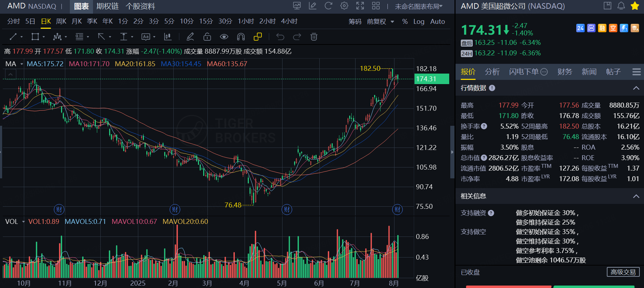Click the 财 earnings marker near 8月
The image size is (644, 288).
pyautogui.click(x=397, y=210)
